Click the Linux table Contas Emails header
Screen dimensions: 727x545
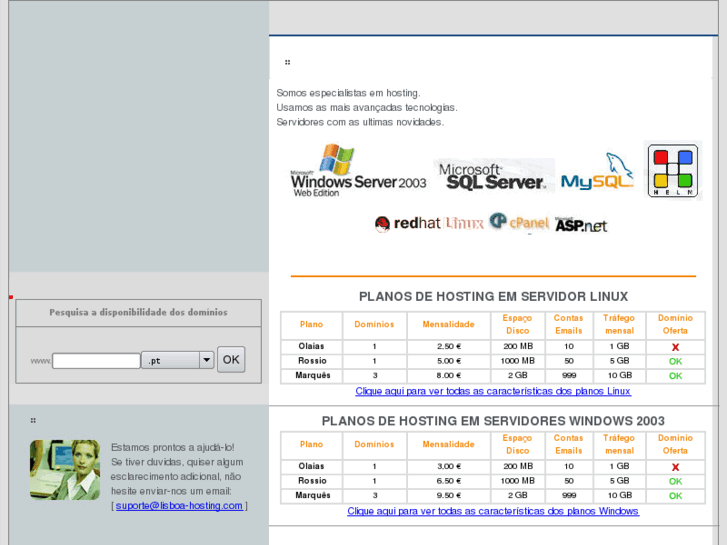pos(568,324)
